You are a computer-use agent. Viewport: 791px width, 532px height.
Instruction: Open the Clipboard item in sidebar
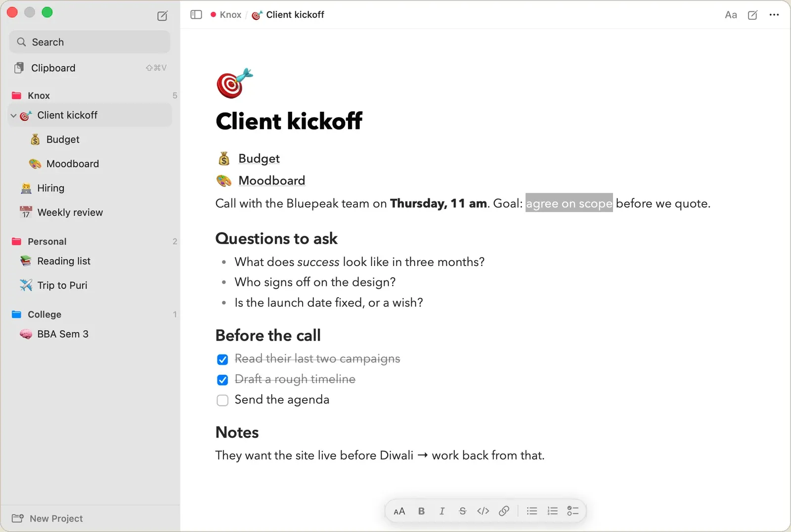(90, 68)
